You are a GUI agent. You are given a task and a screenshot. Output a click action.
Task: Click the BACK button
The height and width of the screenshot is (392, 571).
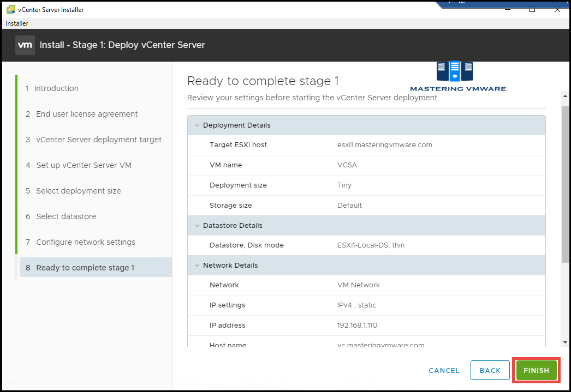coord(490,370)
